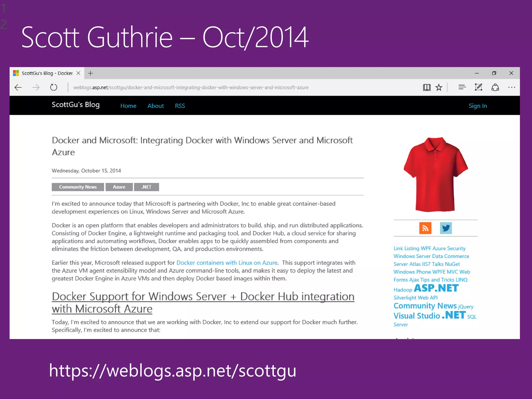Image resolution: width=532 pixels, height=399 pixels.
Task: Open the 'Azure' tag in sidebar cloud
Action: click(x=439, y=248)
